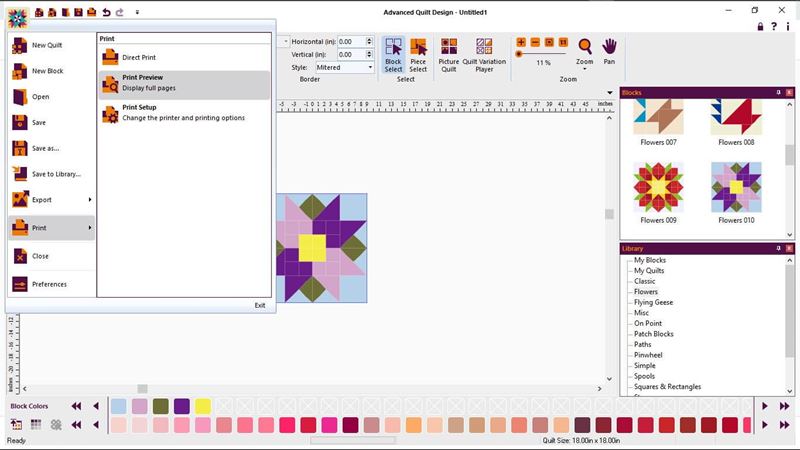Launch the Quilt Variation Player
The image size is (800, 450).
click(x=484, y=54)
